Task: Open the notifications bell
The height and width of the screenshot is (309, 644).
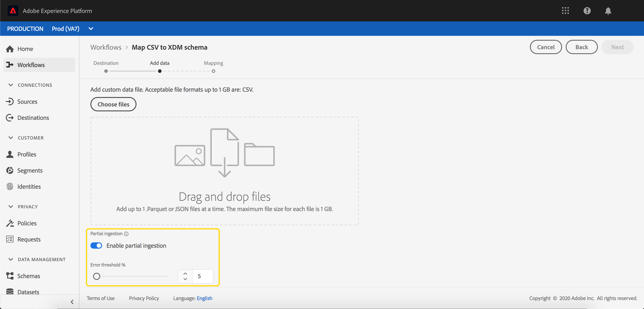Action: pyautogui.click(x=608, y=11)
